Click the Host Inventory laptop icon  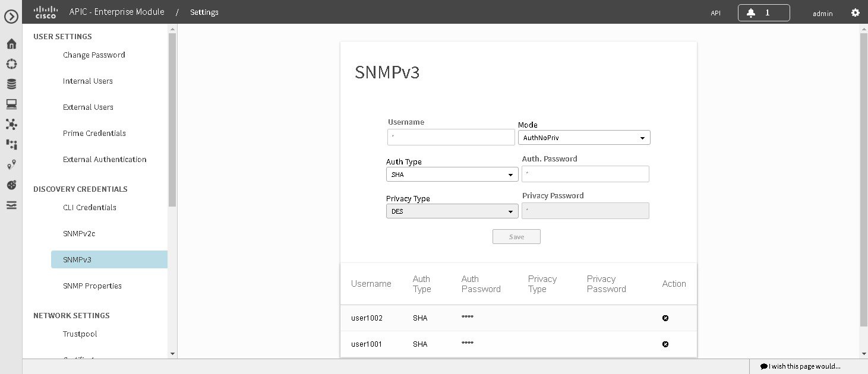[11, 103]
